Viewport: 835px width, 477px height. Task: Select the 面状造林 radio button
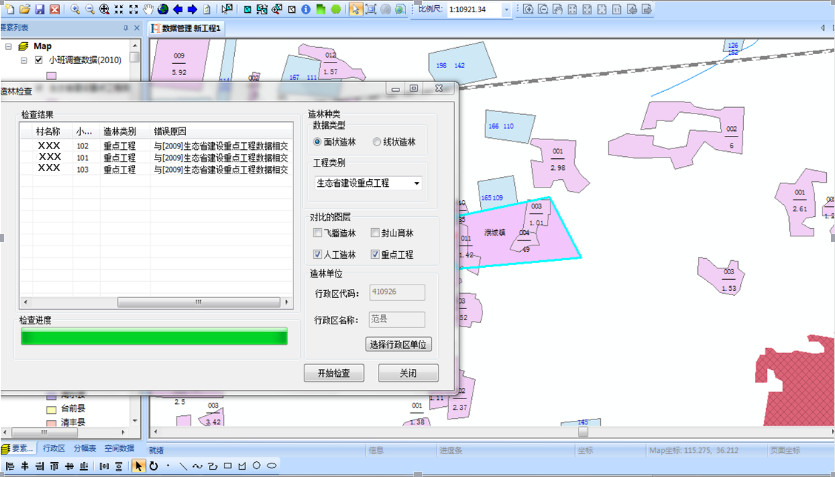pos(319,142)
